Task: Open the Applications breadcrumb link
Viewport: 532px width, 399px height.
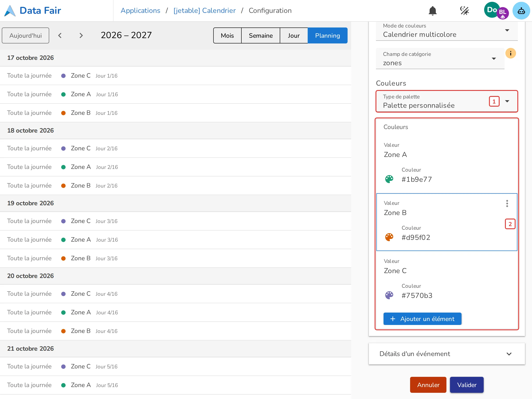Action: [141, 11]
